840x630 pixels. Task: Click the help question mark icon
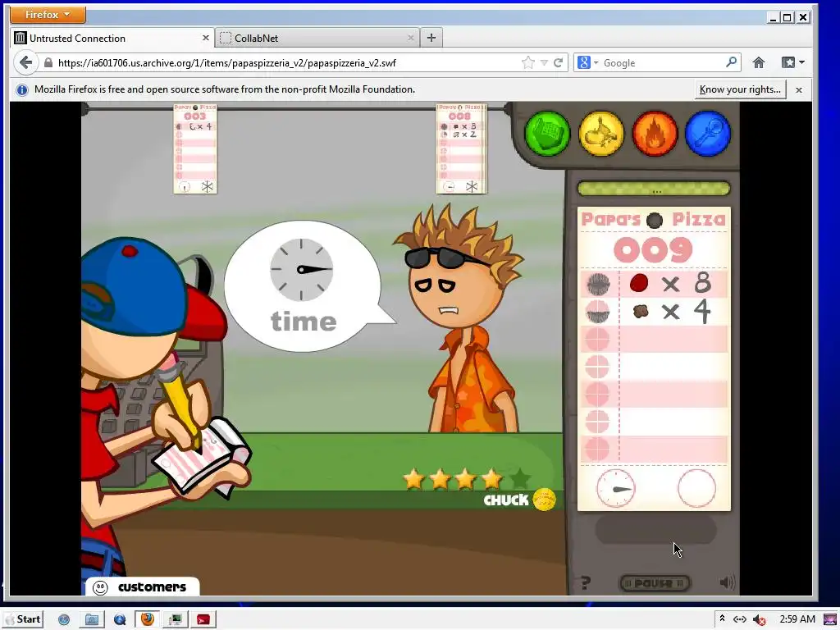click(x=586, y=582)
